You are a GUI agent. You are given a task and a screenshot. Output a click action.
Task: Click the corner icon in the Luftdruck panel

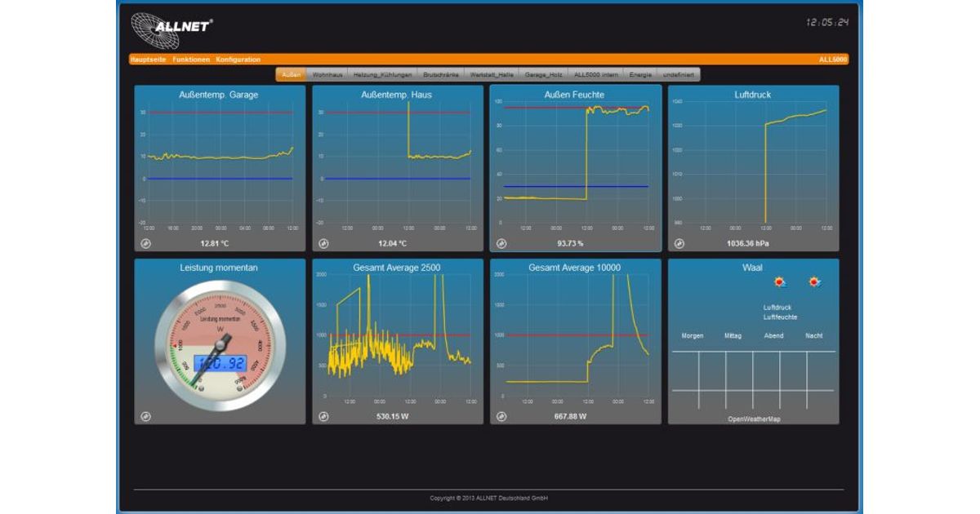click(x=679, y=243)
